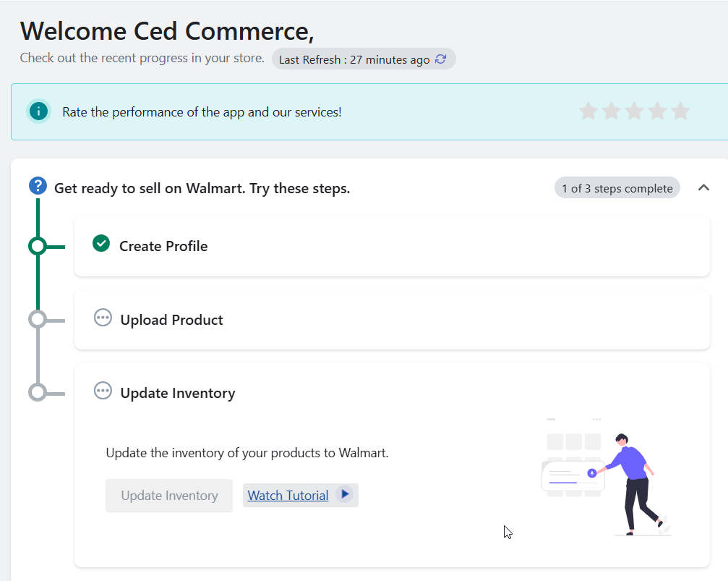Collapse the Update Inventory step heading

(178, 393)
